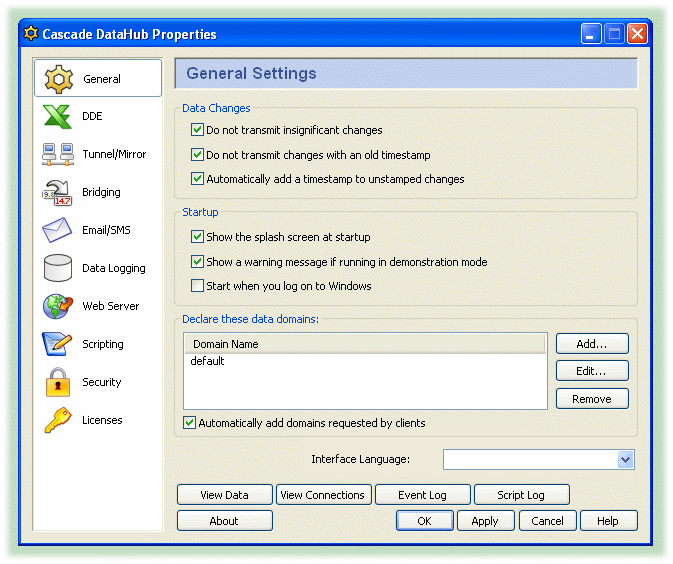Select Scripting label in sidebar
Viewport: 673px width, 564px height.
click(103, 344)
